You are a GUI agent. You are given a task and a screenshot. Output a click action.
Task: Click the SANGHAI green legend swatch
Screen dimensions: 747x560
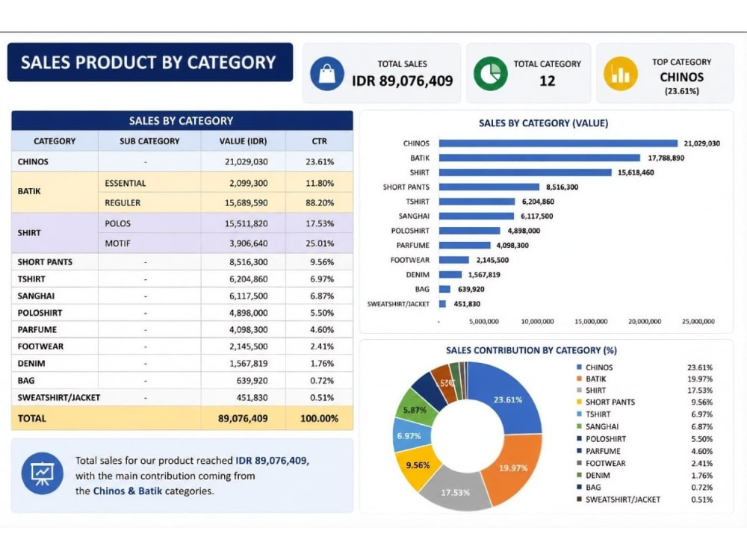pyautogui.click(x=580, y=426)
